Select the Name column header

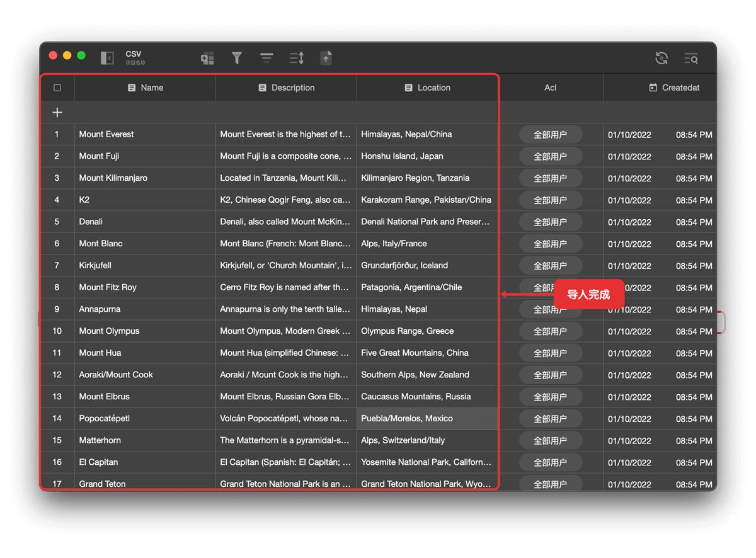pyautogui.click(x=145, y=88)
